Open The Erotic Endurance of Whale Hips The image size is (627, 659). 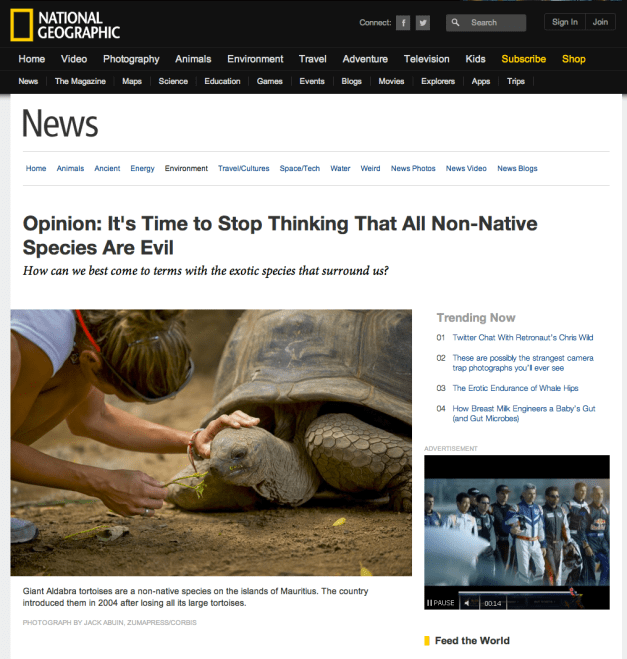[515, 388]
